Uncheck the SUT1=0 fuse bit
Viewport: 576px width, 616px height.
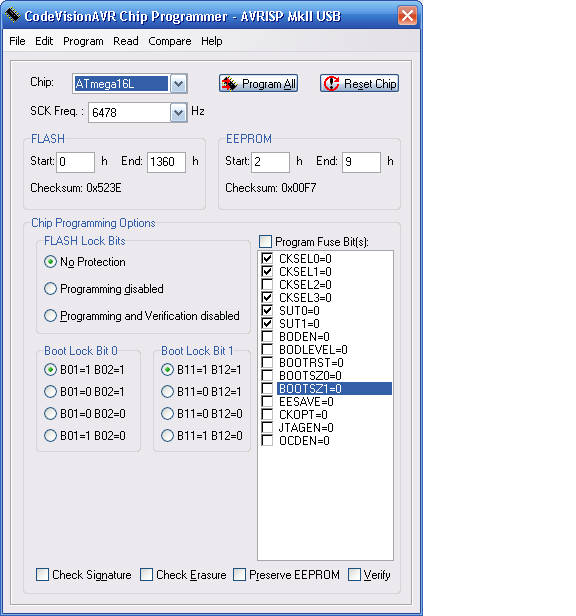[x=267, y=324]
